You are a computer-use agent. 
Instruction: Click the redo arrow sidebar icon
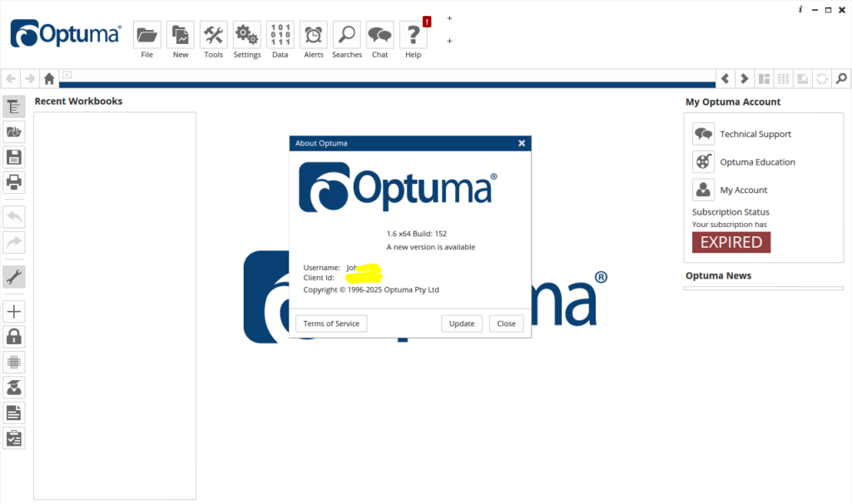pyautogui.click(x=14, y=242)
